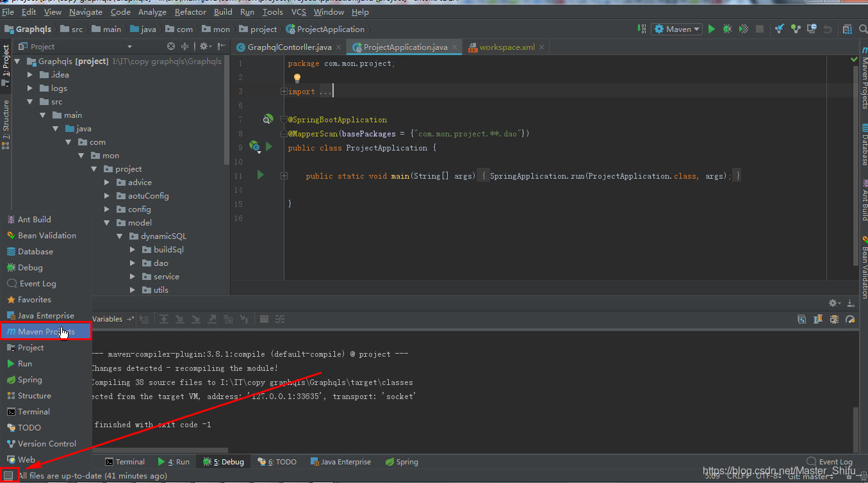The image size is (868, 483).
Task: Click Scroll from Source target icon
Action: pos(171,46)
